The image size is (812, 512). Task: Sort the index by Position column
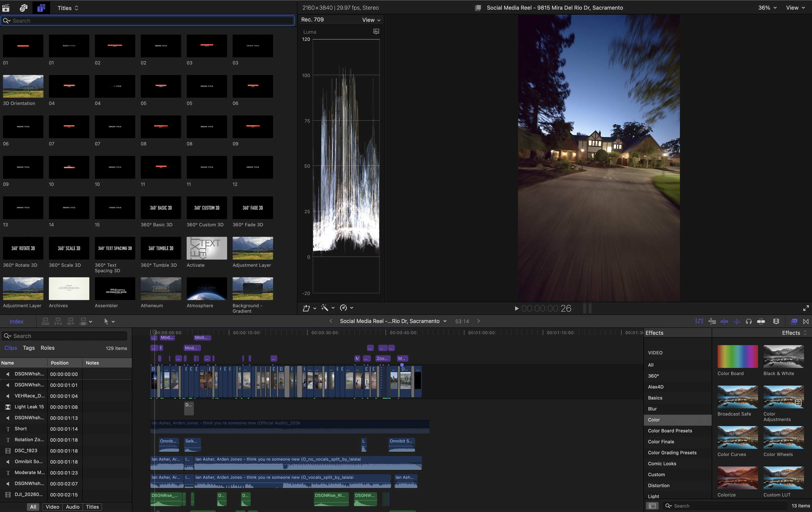pyautogui.click(x=65, y=363)
